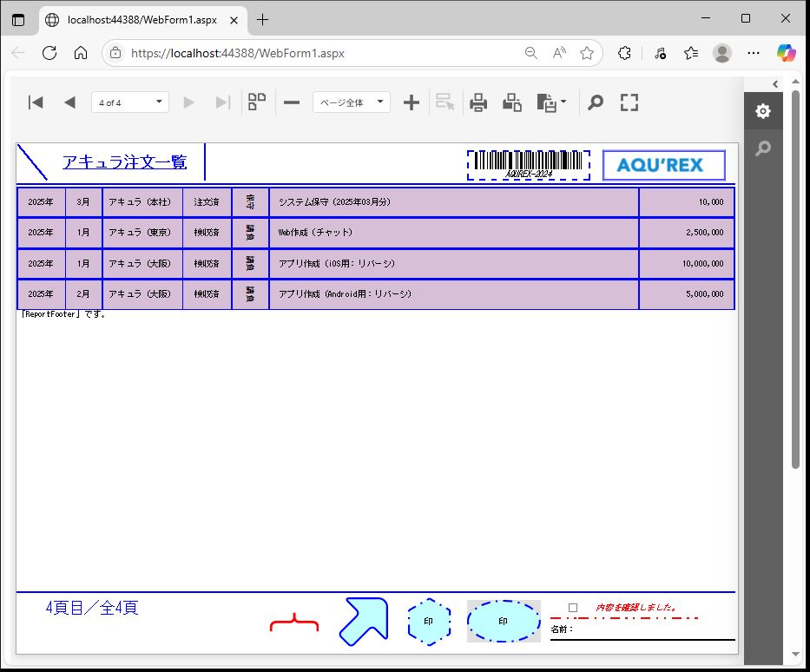
Task: Print the current page only
Action: (512, 102)
